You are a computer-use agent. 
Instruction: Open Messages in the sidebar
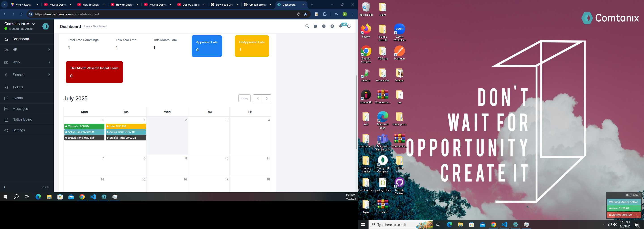point(27,109)
